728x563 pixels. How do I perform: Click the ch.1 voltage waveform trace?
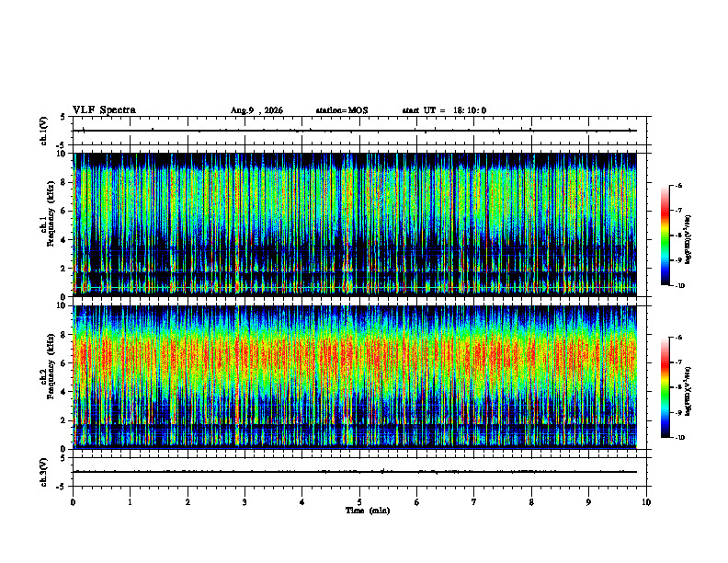click(x=355, y=131)
